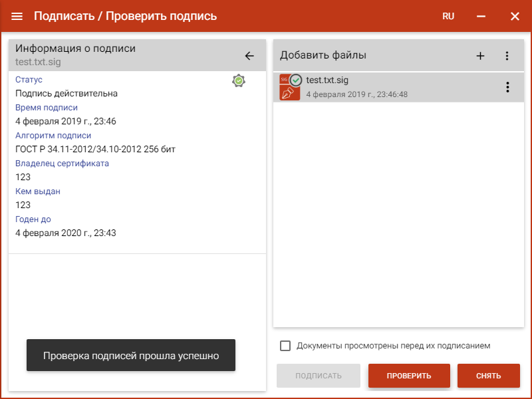Close the application window
This screenshot has height=399, width=532.
[x=515, y=16]
